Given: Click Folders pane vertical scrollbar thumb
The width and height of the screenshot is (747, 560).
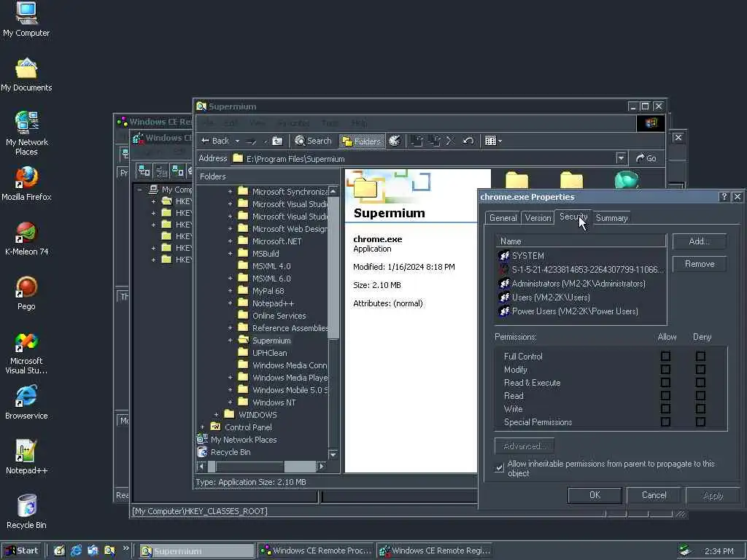Looking at the screenshot, I should pyautogui.click(x=333, y=268).
